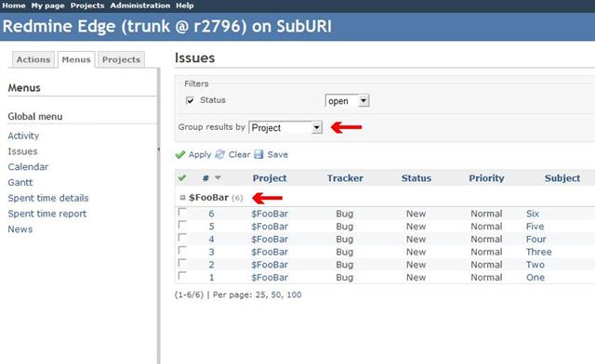595x364 pixels.
Task: Open issue subject 'Two'
Action: 535,265
